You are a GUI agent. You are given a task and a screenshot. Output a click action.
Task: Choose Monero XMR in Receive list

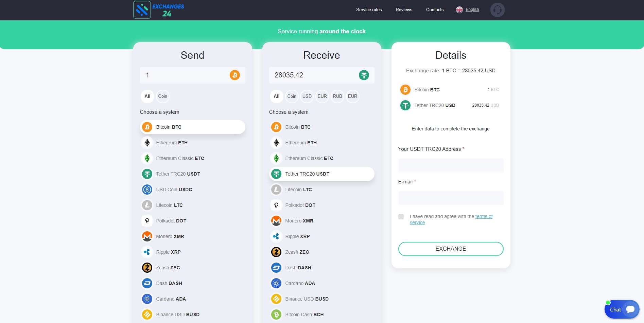[321, 221]
